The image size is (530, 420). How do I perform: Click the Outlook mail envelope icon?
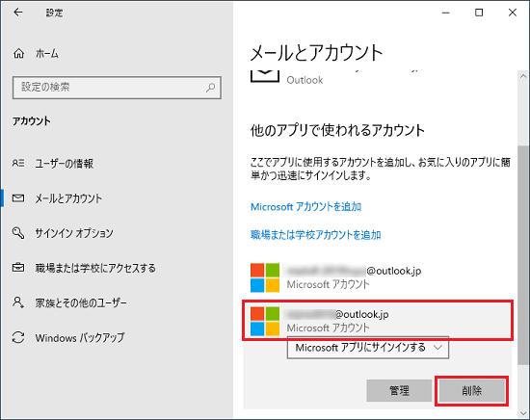tap(265, 76)
